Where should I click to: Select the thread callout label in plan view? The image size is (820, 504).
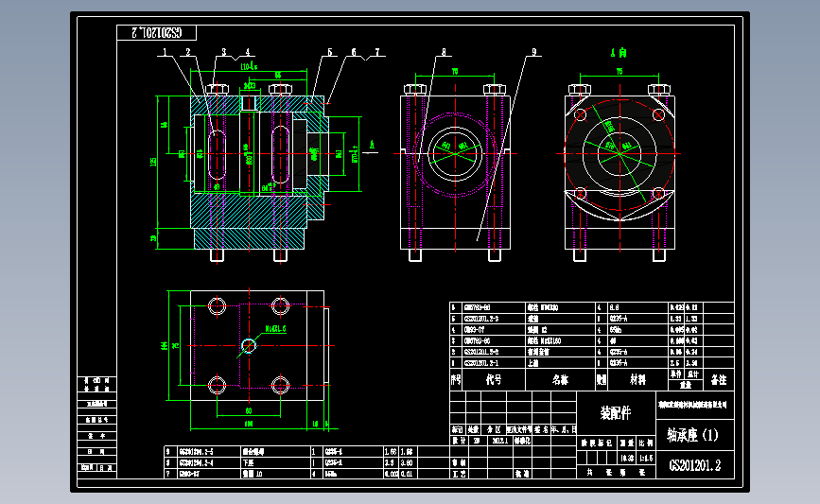[x=275, y=329]
